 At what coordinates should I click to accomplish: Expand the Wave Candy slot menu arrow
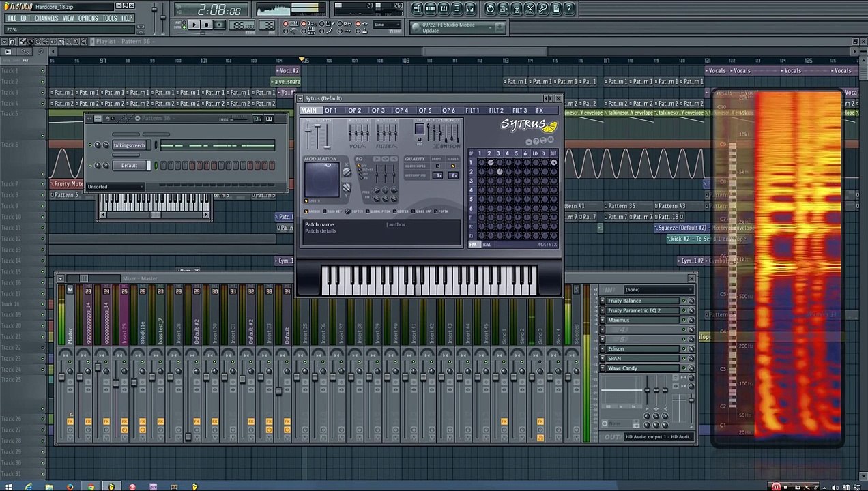603,368
